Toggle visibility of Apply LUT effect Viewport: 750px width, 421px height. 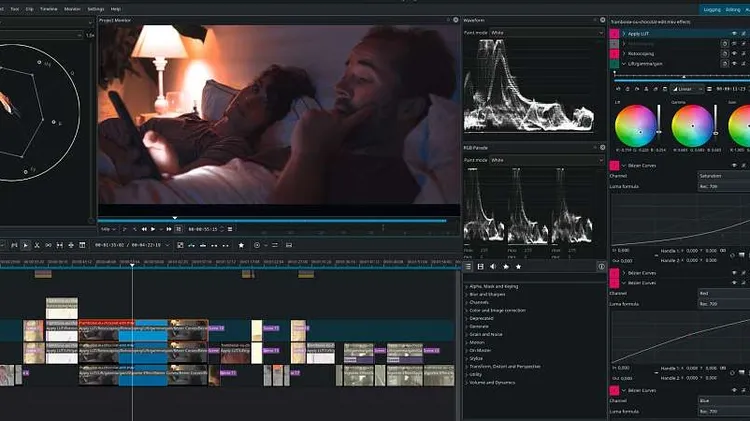(x=733, y=33)
